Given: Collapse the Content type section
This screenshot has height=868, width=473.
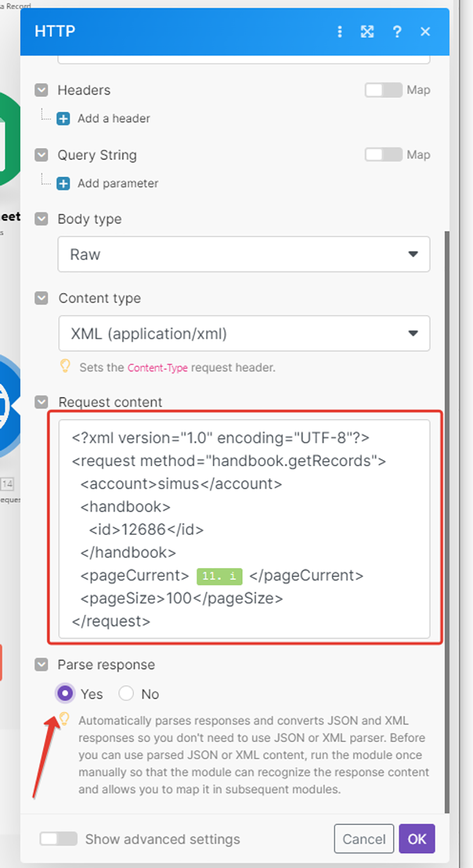Looking at the screenshot, I should tap(42, 298).
